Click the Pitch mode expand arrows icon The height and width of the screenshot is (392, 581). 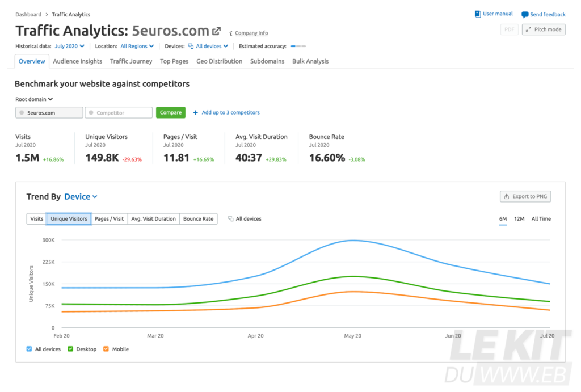point(528,29)
